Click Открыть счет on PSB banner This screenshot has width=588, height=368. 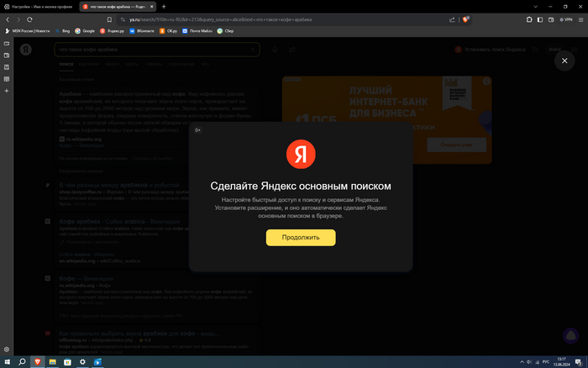tap(456, 145)
